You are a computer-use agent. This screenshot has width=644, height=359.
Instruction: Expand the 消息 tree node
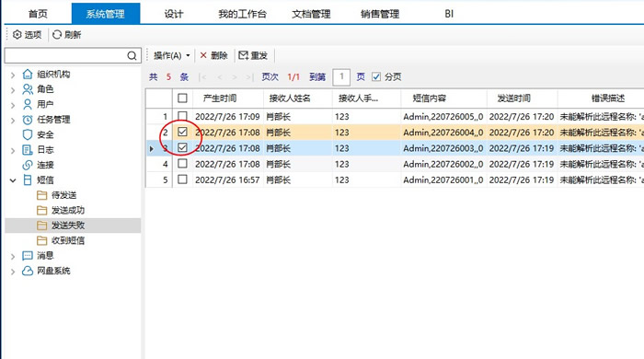point(13,256)
